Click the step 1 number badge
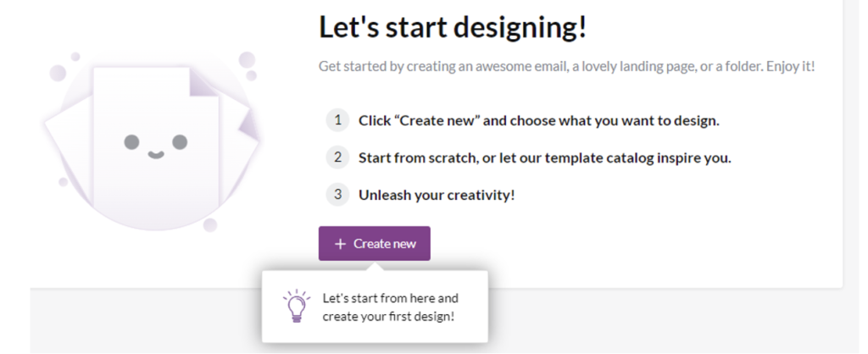The height and width of the screenshot is (354, 868). (x=337, y=120)
